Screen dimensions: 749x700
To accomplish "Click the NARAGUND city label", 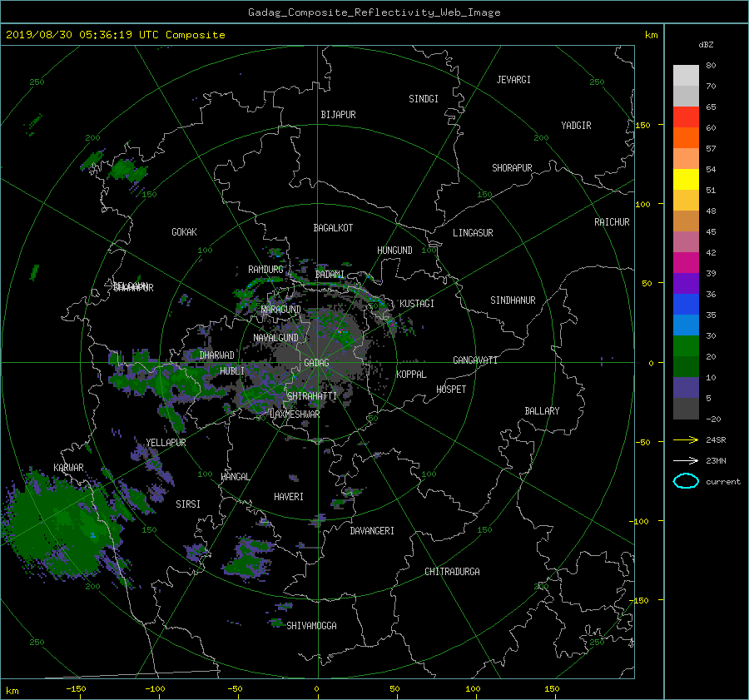I will coord(281,310).
